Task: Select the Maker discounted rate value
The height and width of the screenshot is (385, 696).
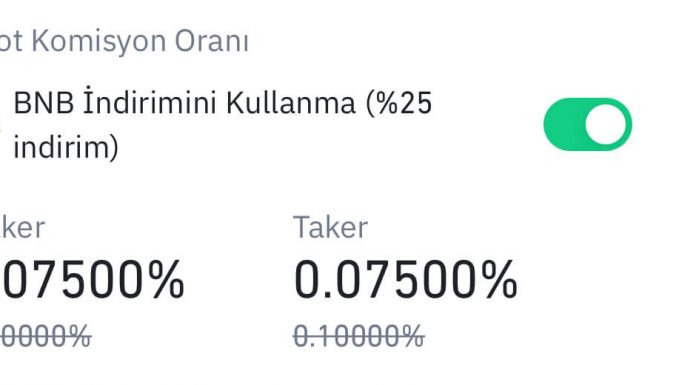Action: [x=92, y=280]
